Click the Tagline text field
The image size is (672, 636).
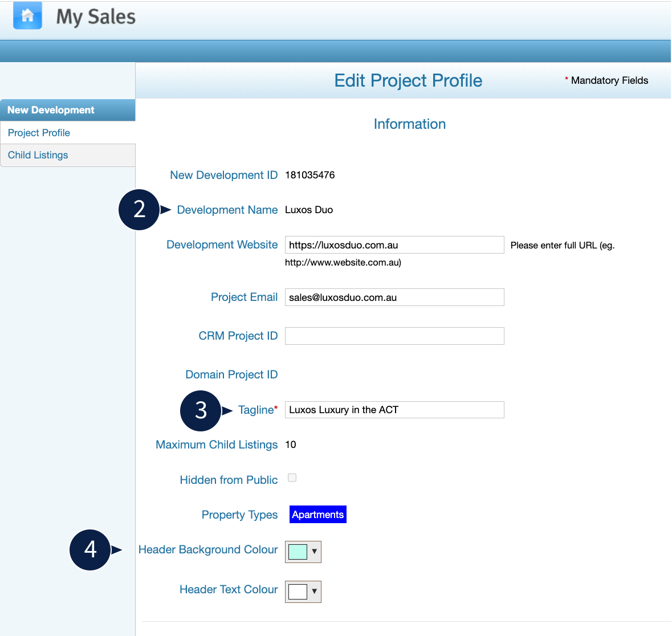(394, 410)
